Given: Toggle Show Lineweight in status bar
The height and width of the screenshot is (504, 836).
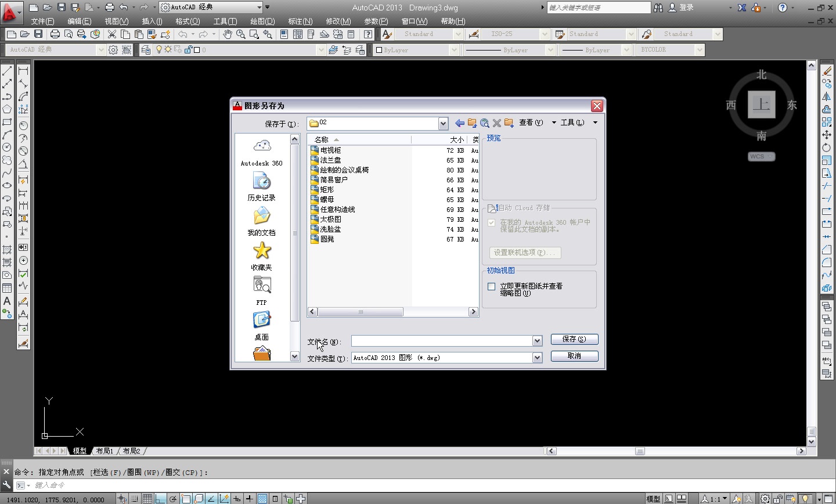Looking at the screenshot, I should click(x=250, y=499).
